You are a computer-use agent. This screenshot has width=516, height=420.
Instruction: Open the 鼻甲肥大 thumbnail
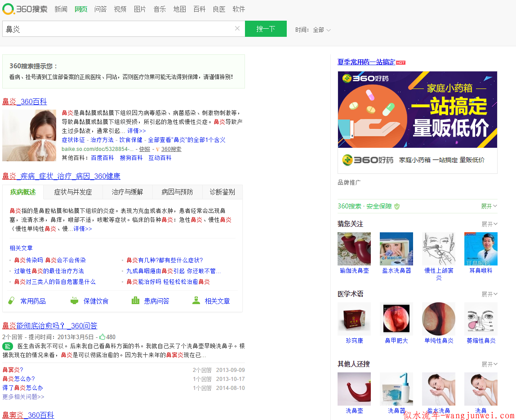[x=396, y=319]
